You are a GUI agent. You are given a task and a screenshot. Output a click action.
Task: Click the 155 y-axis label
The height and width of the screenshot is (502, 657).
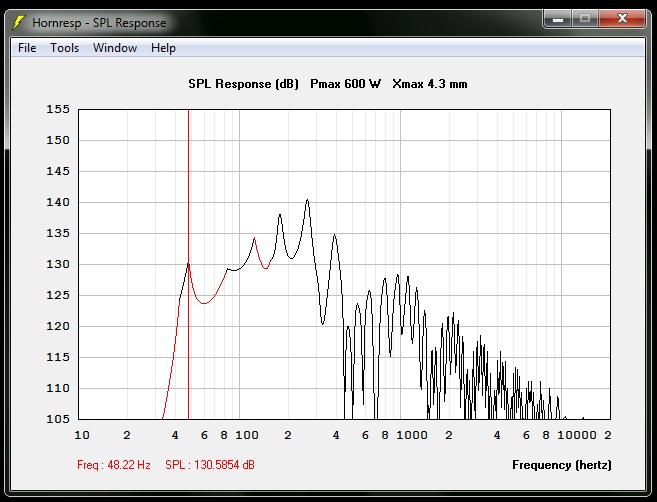(x=58, y=109)
